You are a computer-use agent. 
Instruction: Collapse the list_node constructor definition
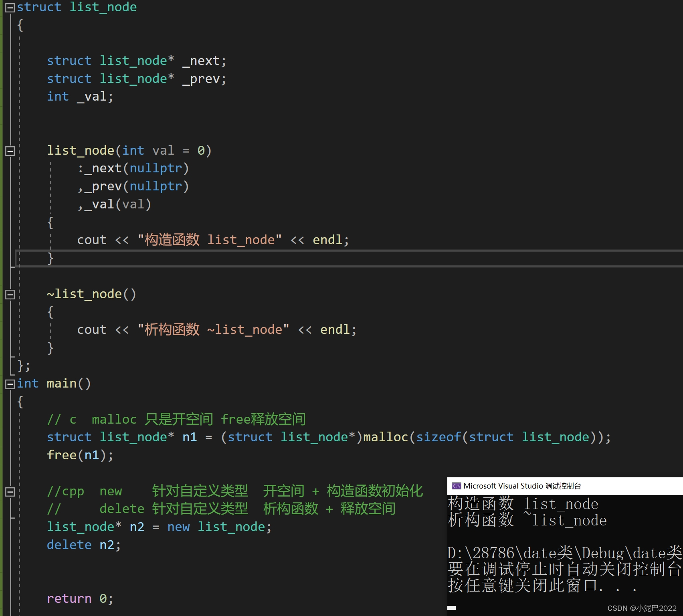pyautogui.click(x=10, y=151)
